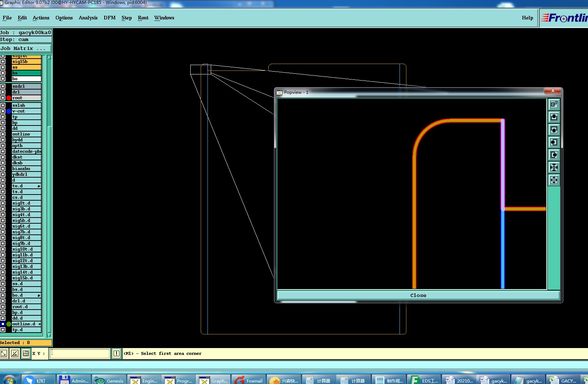Open Foxmail from the taskbar

pyautogui.click(x=249, y=380)
